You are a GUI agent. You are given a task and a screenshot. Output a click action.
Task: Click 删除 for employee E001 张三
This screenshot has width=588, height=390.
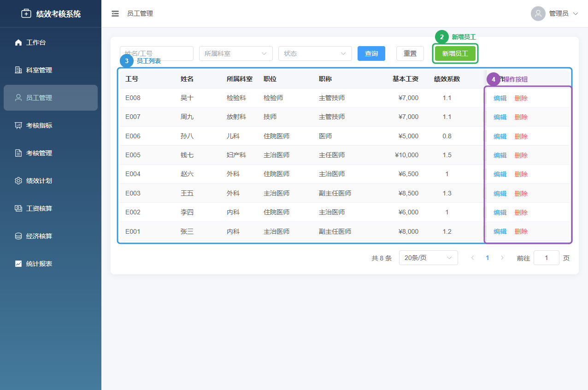[521, 231]
